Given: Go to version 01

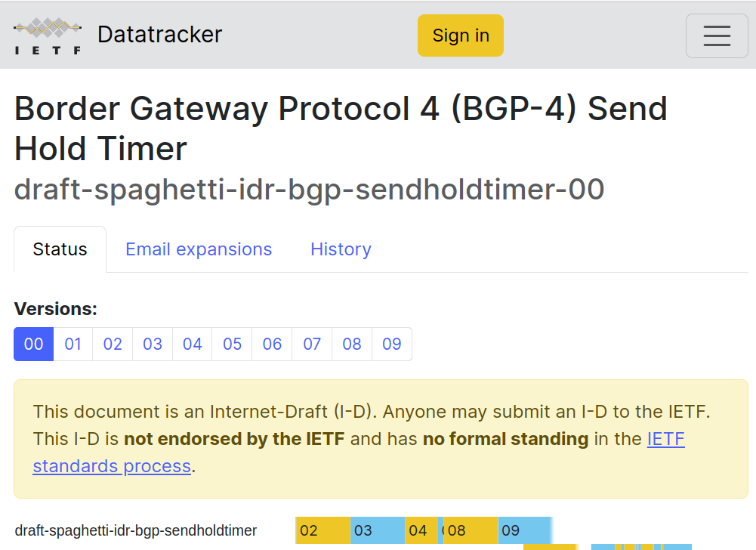Looking at the screenshot, I should 73,345.
